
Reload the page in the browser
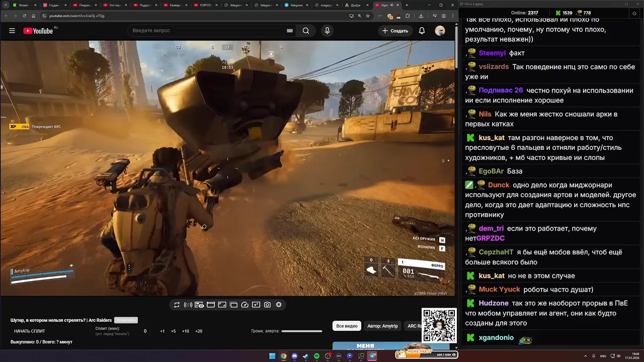click(24, 16)
